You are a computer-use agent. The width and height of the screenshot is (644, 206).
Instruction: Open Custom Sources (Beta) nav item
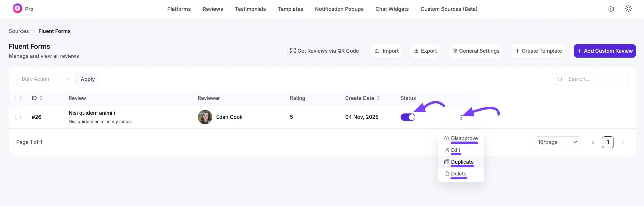[449, 9]
